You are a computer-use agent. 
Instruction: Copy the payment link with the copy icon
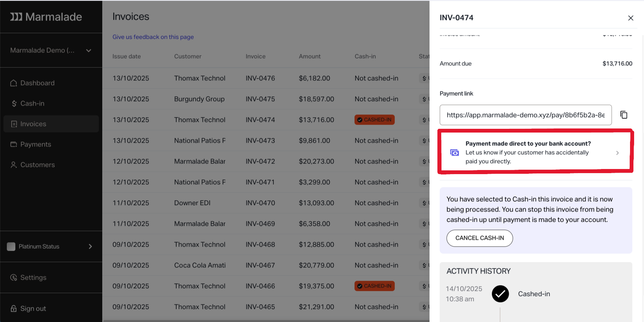click(624, 115)
